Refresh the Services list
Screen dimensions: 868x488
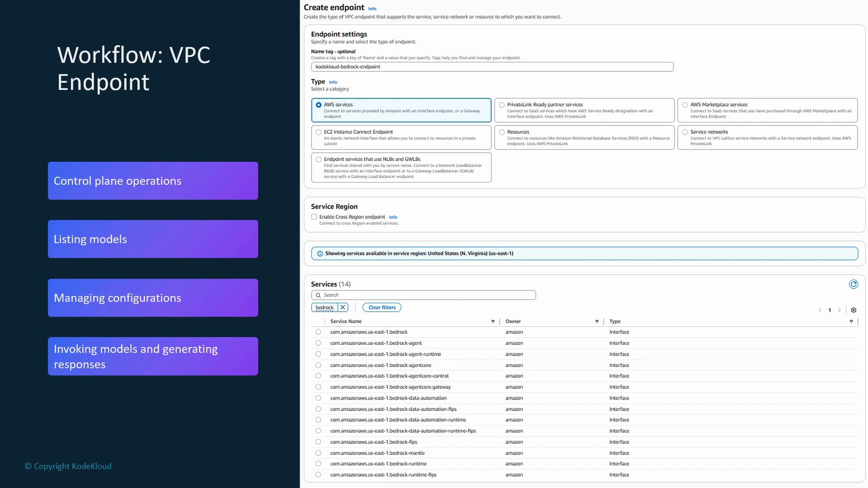pyautogui.click(x=853, y=284)
